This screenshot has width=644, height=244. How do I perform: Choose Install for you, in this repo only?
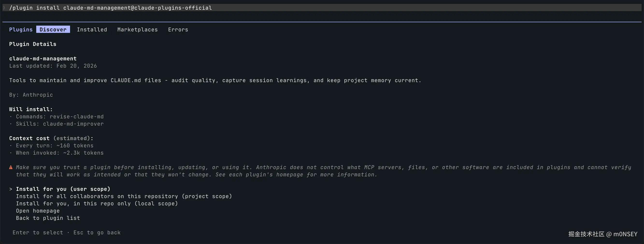click(97, 203)
